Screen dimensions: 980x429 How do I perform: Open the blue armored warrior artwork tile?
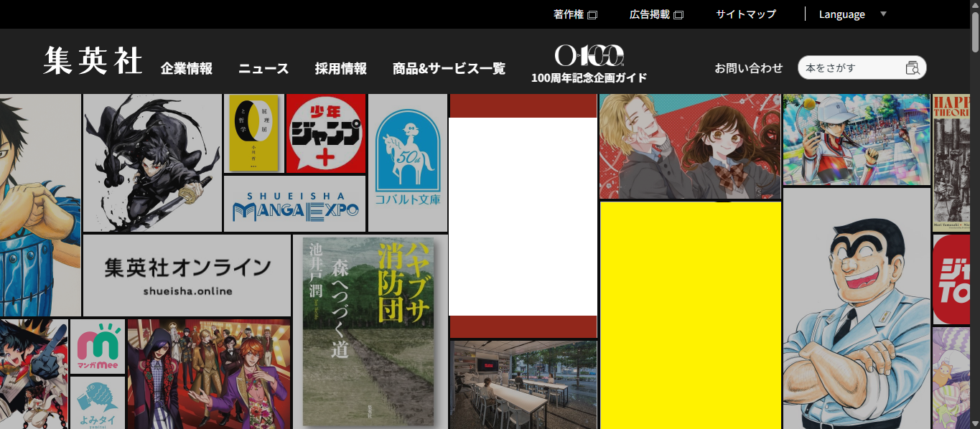point(40,205)
